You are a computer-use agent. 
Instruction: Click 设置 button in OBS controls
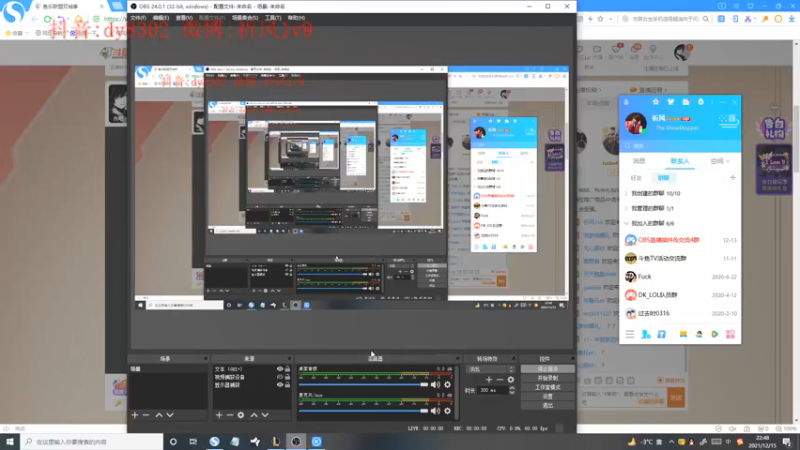(x=547, y=396)
